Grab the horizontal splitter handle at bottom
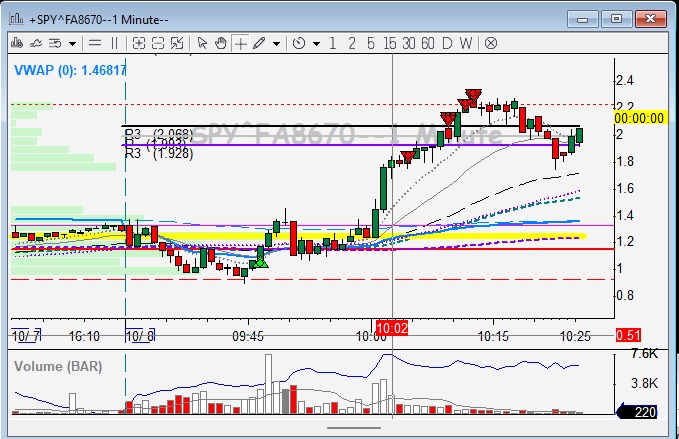The height and width of the screenshot is (439, 679). pyautogui.click(x=354, y=428)
